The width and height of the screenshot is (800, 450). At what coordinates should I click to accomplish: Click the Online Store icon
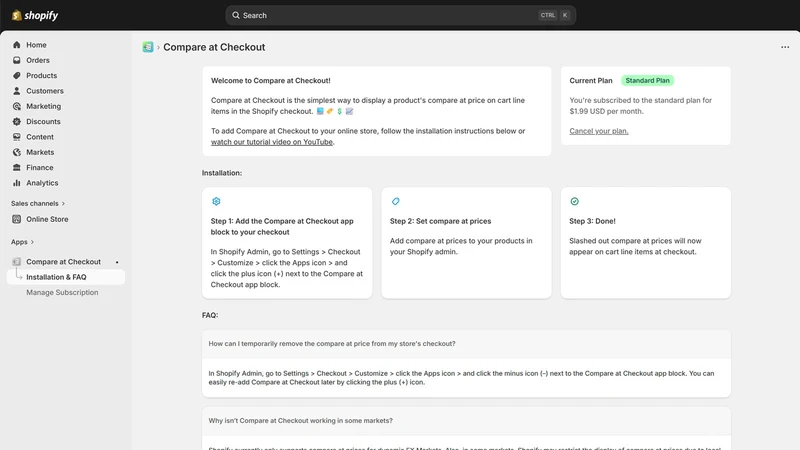pos(17,219)
